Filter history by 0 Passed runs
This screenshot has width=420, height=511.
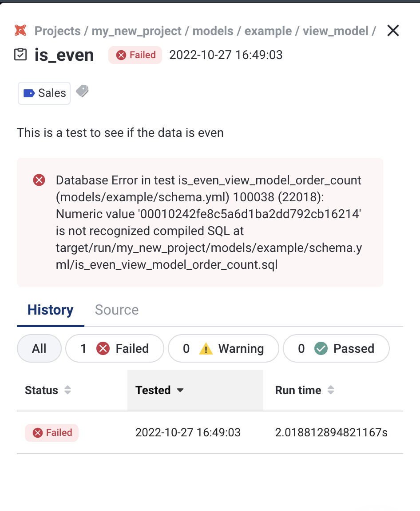[x=336, y=349]
